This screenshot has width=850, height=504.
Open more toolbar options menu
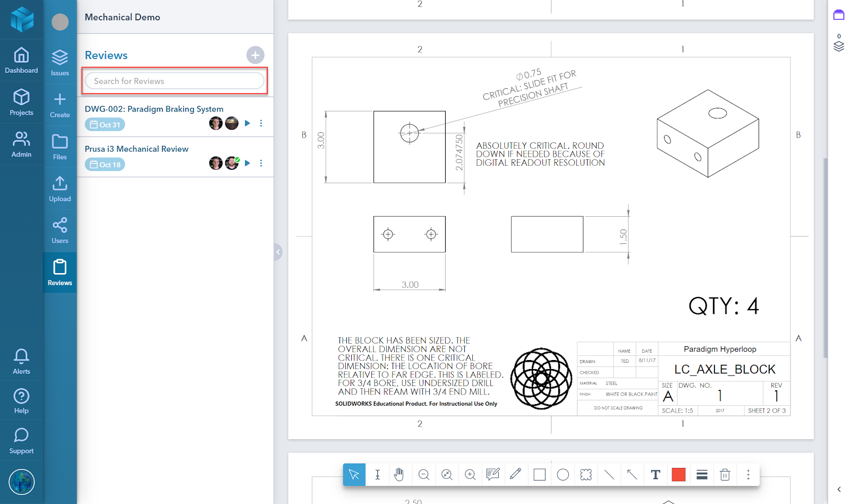coord(748,474)
